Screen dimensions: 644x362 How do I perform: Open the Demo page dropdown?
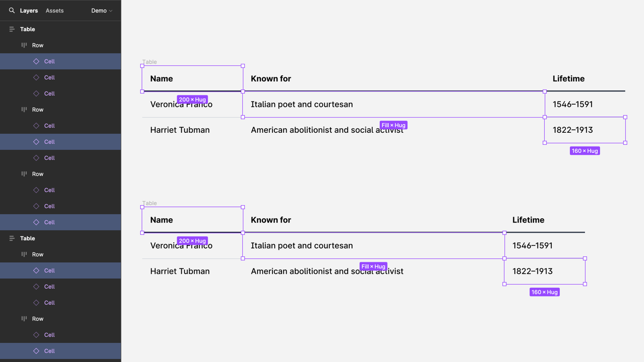coord(102,11)
